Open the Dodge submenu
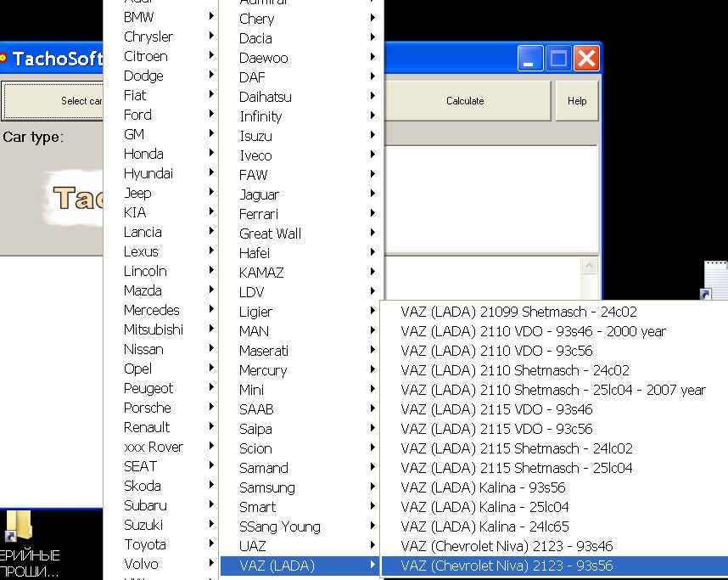 [161, 76]
